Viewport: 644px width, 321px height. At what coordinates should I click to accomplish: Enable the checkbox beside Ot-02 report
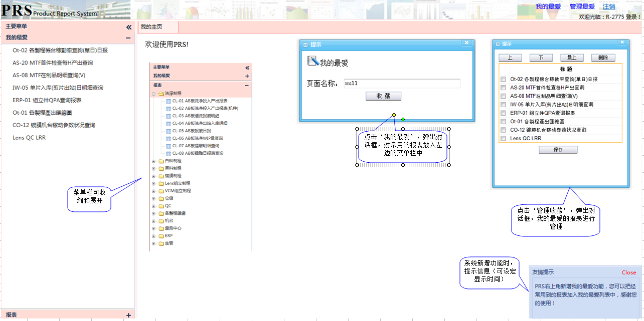click(503, 79)
